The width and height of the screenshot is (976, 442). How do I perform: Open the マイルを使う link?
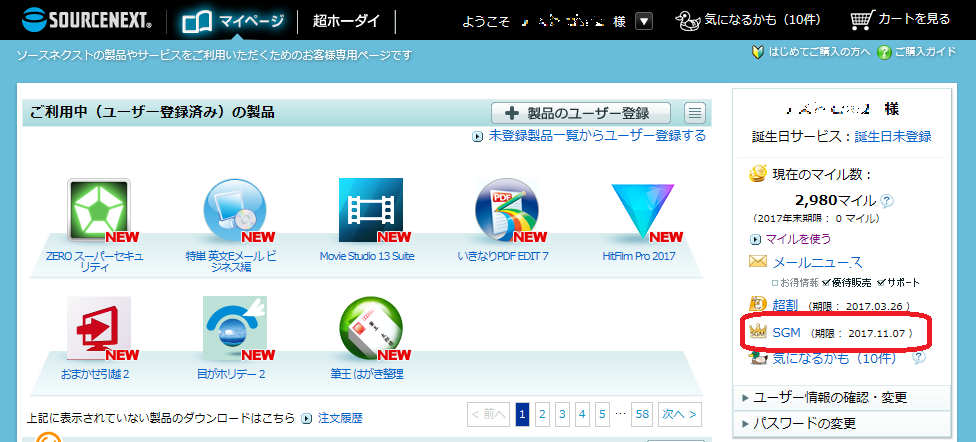[x=797, y=239]
